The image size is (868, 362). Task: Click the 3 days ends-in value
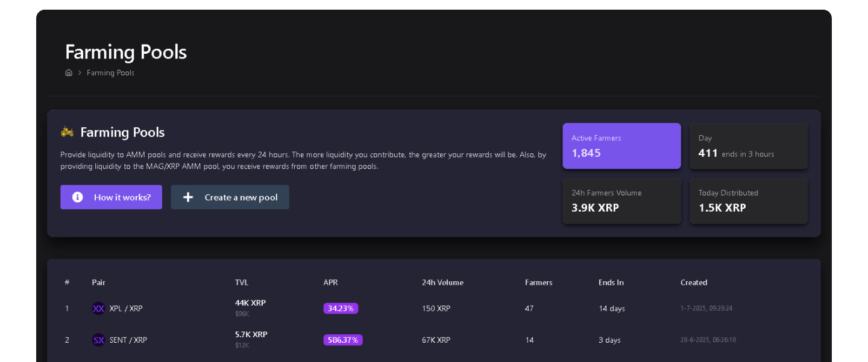coord(609,340)
